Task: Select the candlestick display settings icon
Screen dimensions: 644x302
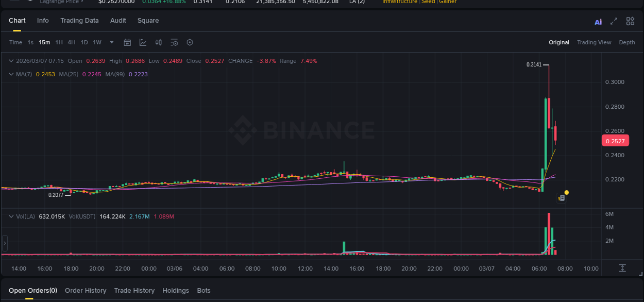Action: 159,42
